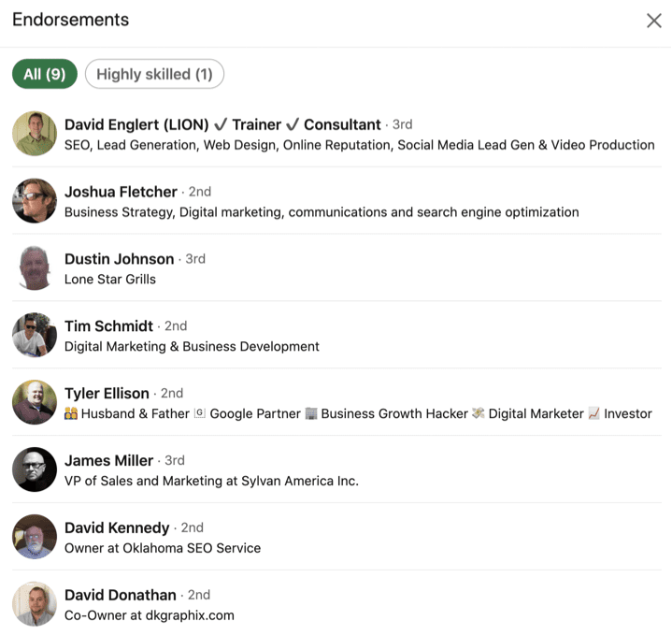
Task: Visit Joshua Fletcher's name link
Action: pyautogui.click(x=121, y=192)
